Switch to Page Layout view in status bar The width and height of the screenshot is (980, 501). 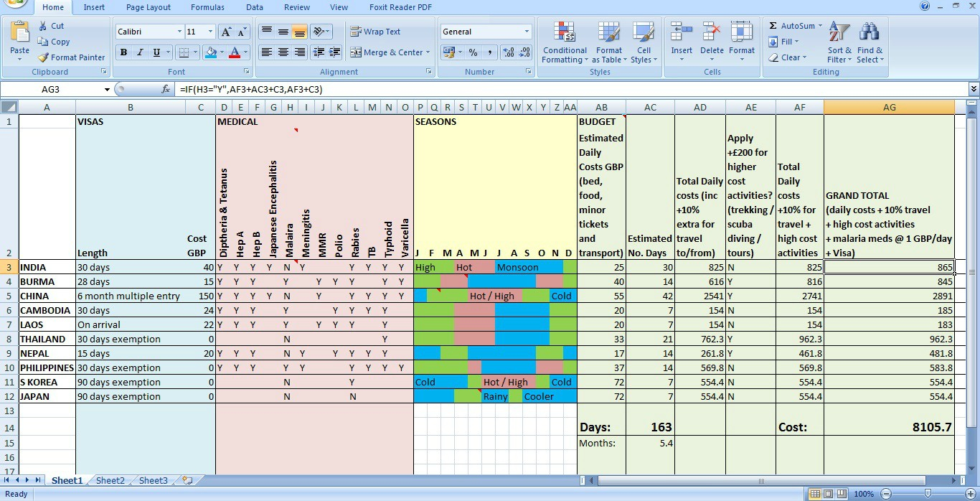[829, 494]
